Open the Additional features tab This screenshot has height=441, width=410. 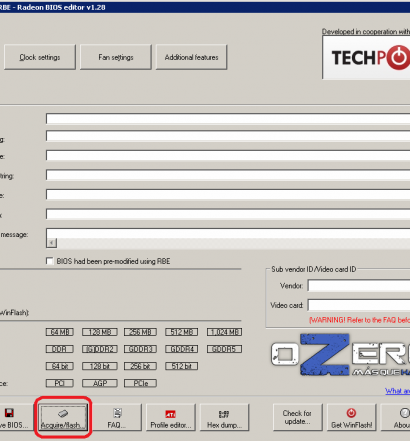[191, 57]
